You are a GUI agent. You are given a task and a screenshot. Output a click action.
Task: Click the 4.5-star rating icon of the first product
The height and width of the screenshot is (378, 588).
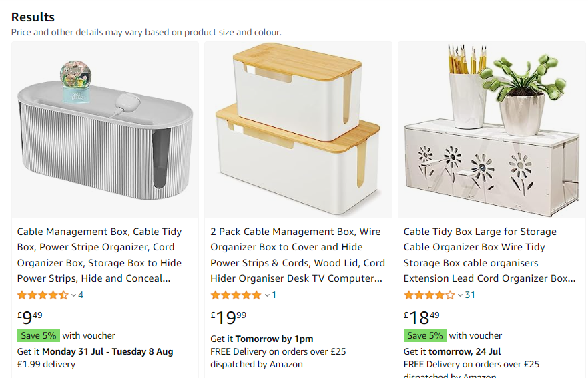point(43,295)
